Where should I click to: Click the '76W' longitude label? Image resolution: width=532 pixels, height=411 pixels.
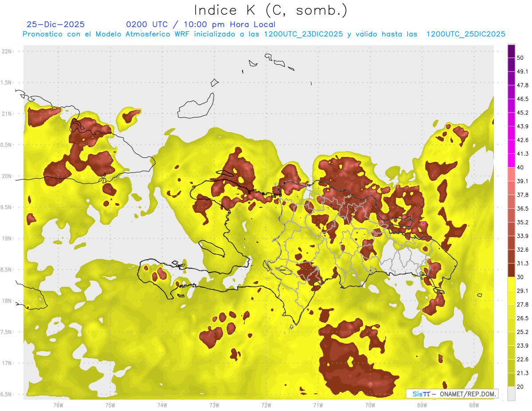(x=58, y=405)
